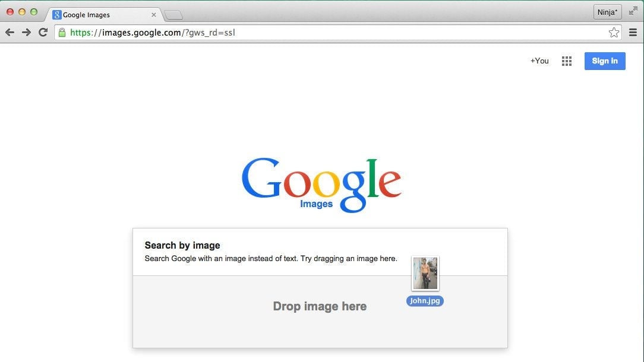Image resolution: width=644 pixels, height=362 pixels.
Task: Toggle fullscreen with the arrows icon
Action: pos(633,11)
